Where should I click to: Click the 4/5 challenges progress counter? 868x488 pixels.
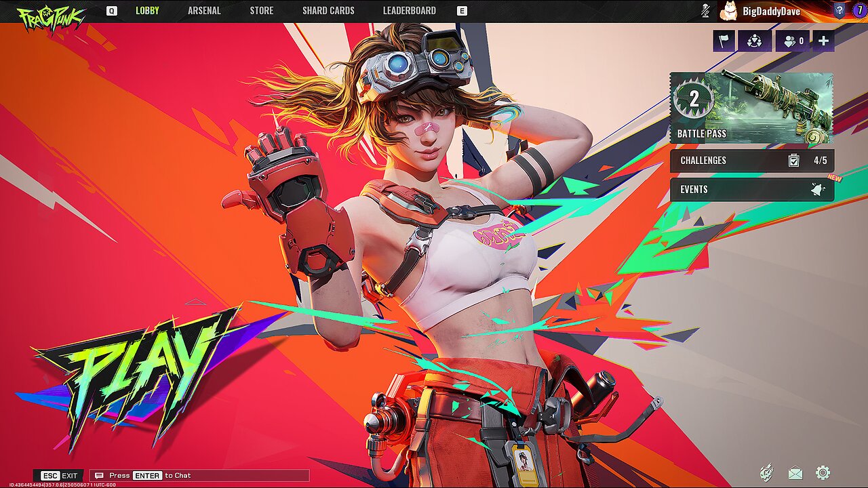(x=820, y=161)
